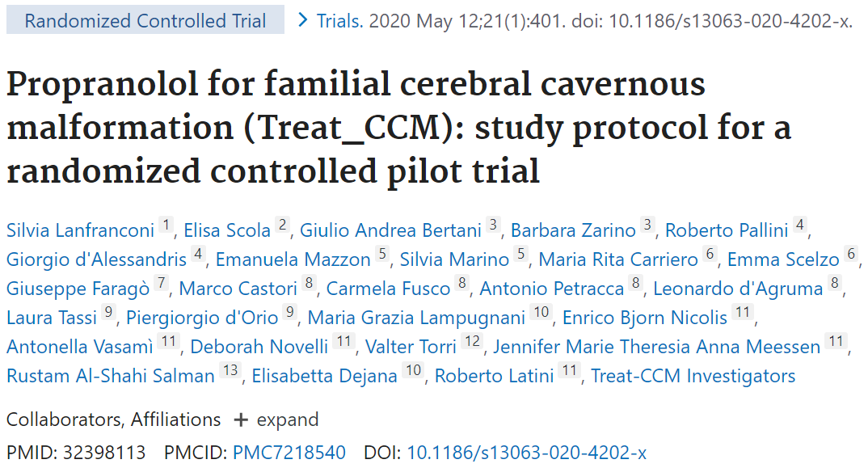Select author Silvia Lanfranconi
Image resolution: width=868 pixels, height=468 pixels.
[80, 230]
